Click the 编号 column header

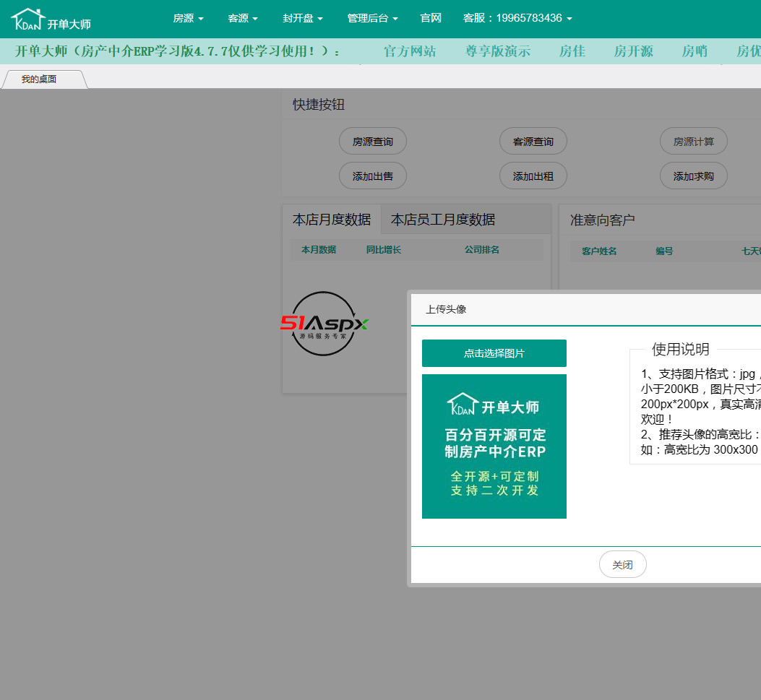[x=664, y=251]
